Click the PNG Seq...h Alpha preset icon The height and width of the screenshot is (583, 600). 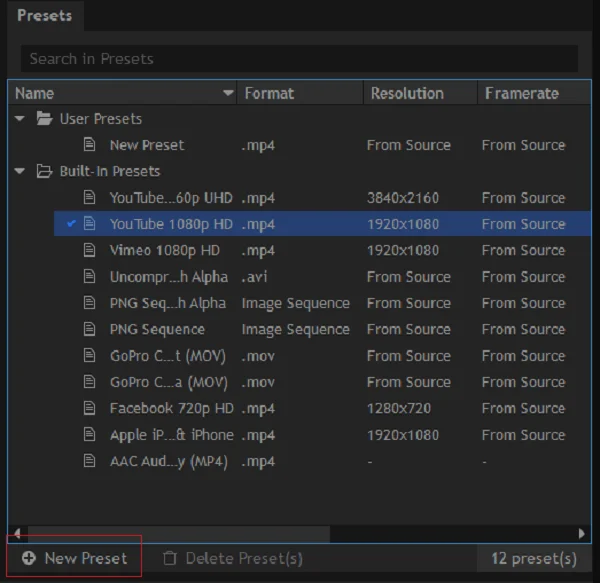[x=90, y=303]
